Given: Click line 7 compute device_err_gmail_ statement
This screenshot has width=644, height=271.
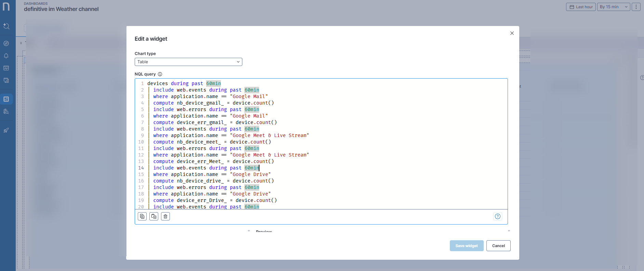Looking at the screenshot, I should pyautogui.click(x=215, y=122).
